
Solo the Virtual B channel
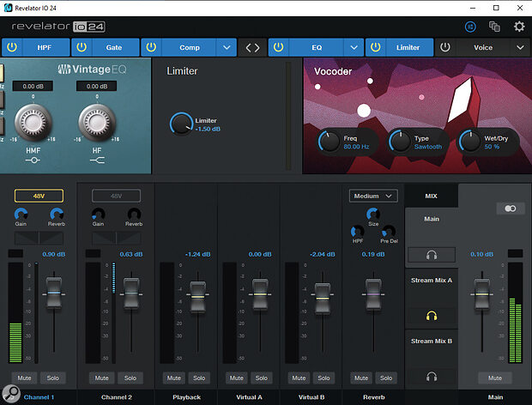pos(323,378)
